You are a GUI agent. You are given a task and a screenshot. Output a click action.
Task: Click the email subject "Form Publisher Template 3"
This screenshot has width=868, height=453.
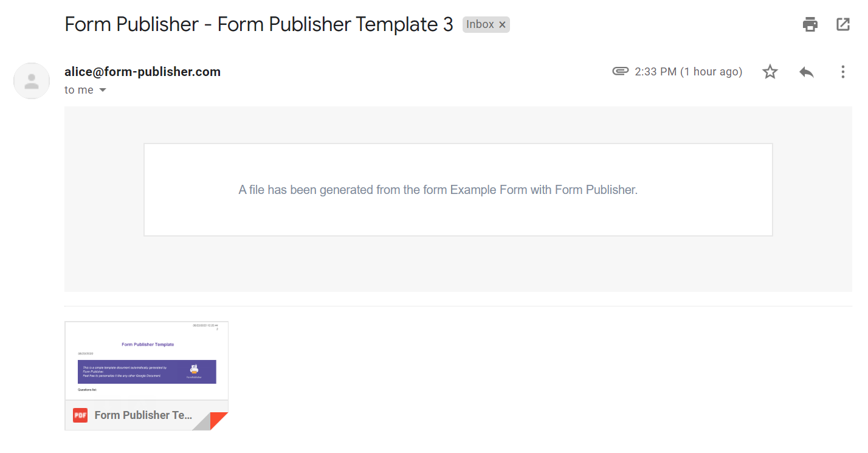click(x=259, y=24)
